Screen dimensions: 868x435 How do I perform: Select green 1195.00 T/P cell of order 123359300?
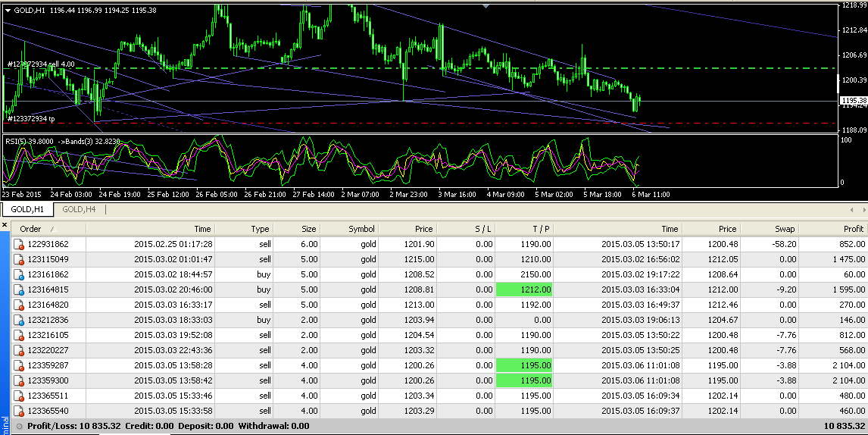click(x=523, y=380)
